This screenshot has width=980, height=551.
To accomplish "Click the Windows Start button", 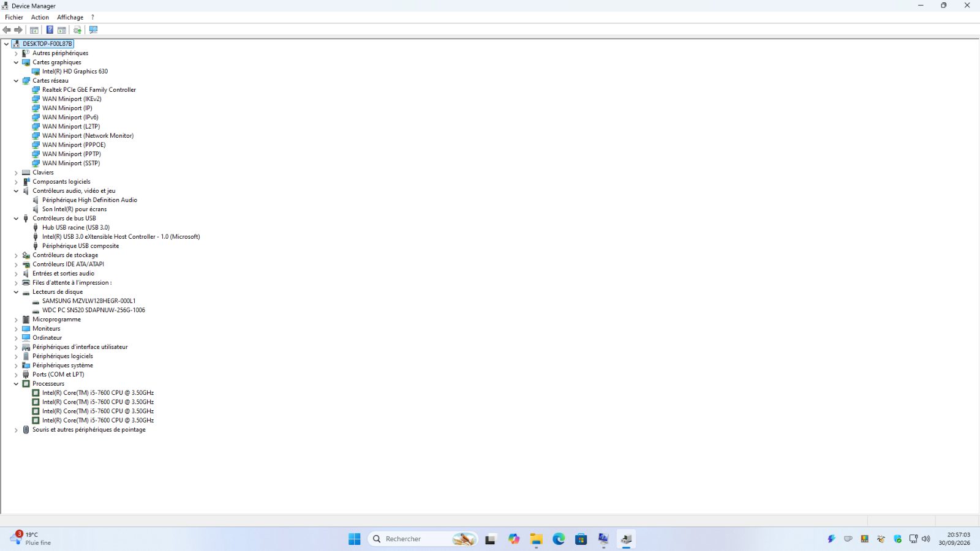I will [x=354, y=539].
